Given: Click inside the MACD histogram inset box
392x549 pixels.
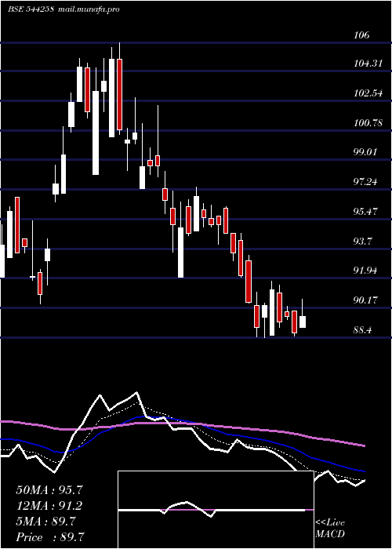Looking at the screenshot, I should 216,510.
